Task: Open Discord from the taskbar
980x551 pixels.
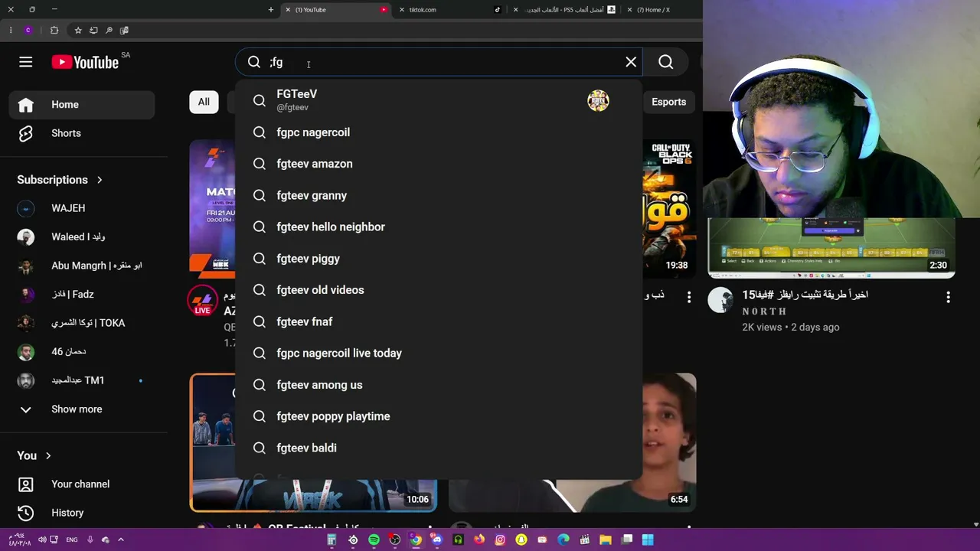Action: point(437,540)
